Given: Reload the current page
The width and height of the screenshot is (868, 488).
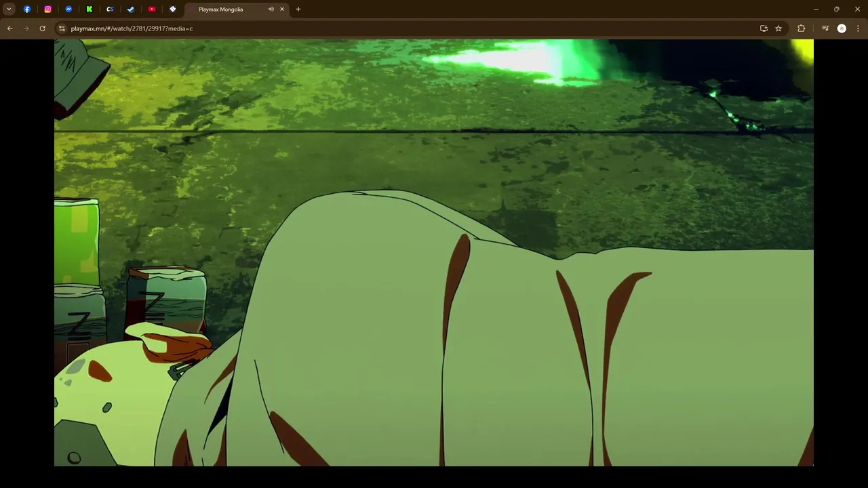Looking at the screenshot, I should pos(43,28).
